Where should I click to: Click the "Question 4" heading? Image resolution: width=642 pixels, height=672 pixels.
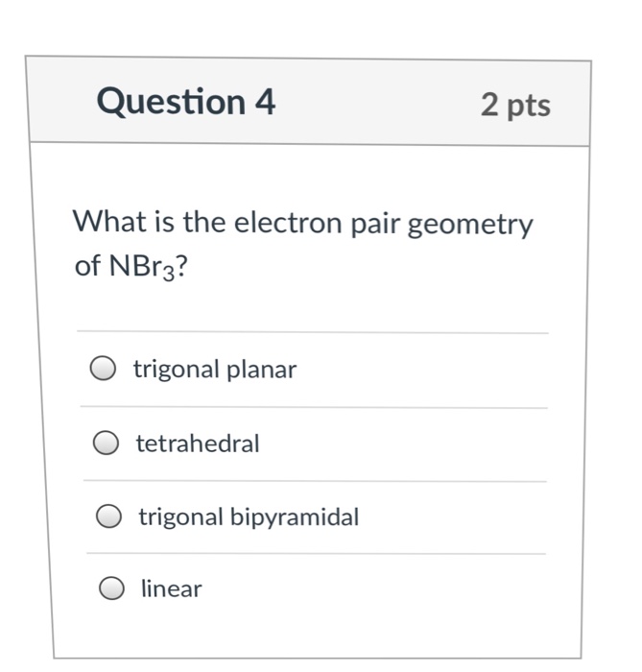tap(185, 102)
